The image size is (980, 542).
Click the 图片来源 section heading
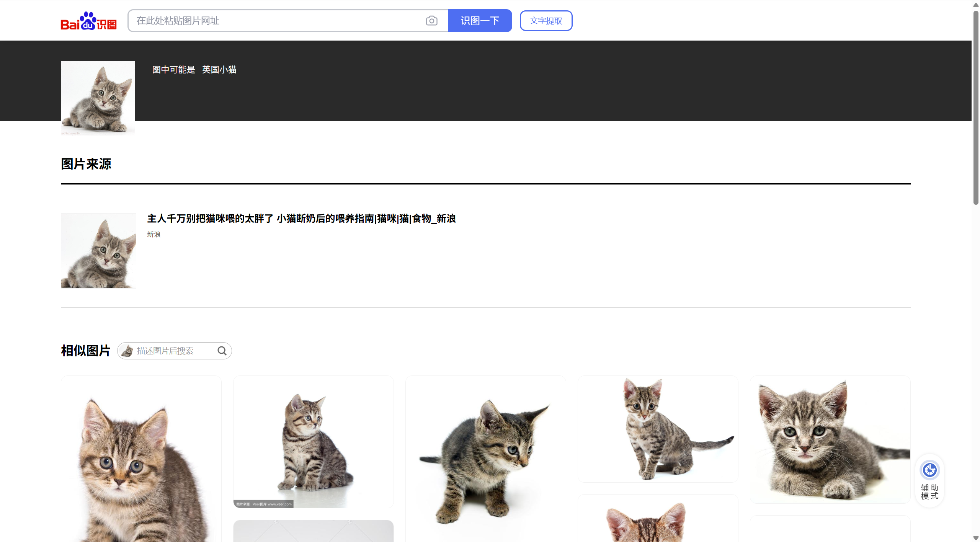pos(86,164)
